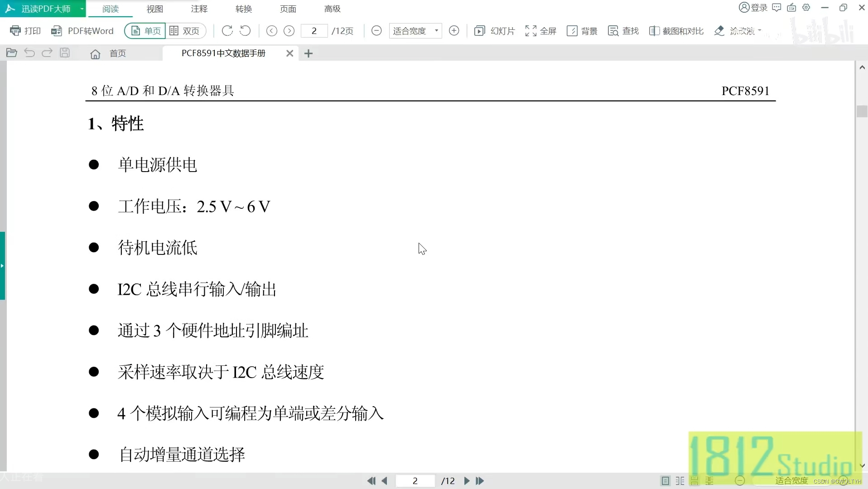Click the zoom out minus control

[376, 31]
